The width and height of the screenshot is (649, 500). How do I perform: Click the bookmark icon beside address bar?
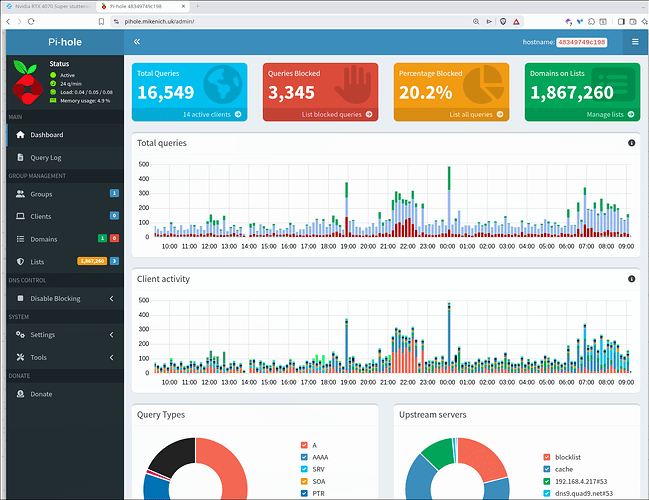(101, 22)
